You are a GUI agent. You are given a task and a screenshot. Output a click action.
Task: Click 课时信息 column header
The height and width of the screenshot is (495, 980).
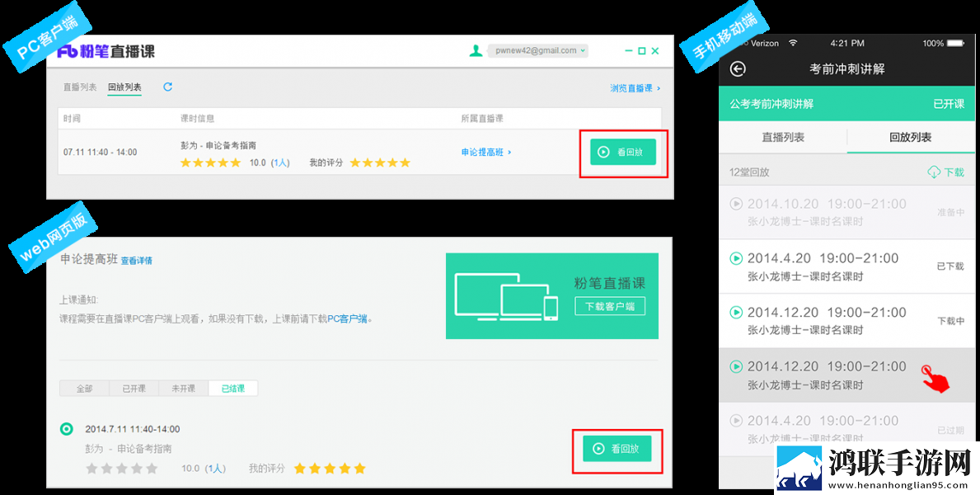(198, 118)
